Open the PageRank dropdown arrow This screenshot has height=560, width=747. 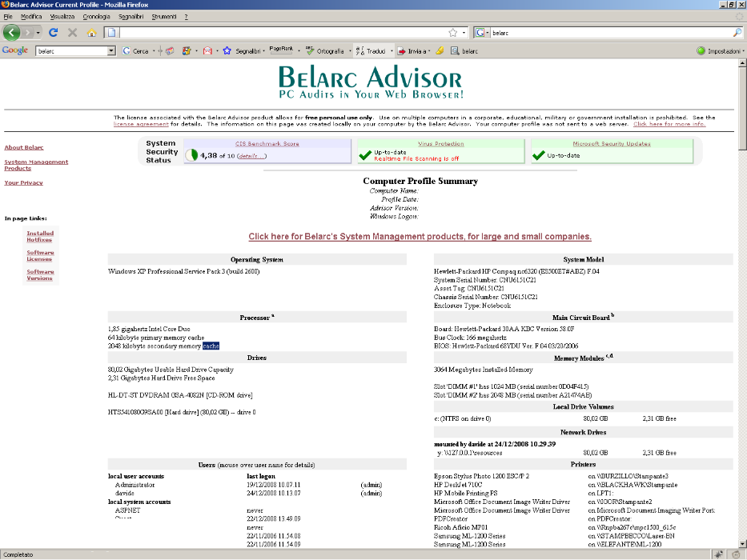tap(299, 50)
